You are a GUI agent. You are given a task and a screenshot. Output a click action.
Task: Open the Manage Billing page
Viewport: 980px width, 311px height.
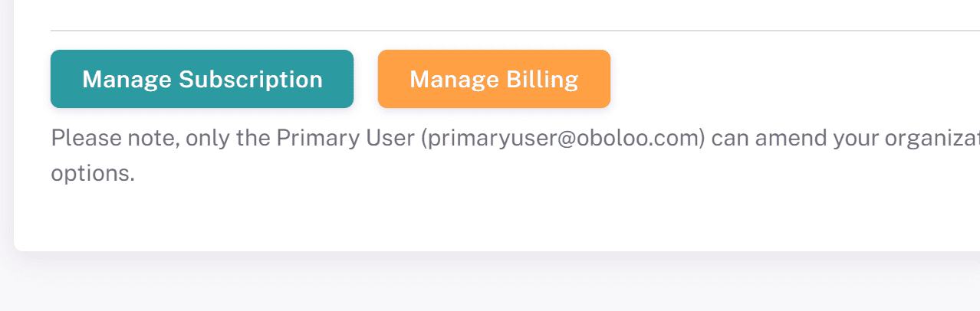(494, 79)
